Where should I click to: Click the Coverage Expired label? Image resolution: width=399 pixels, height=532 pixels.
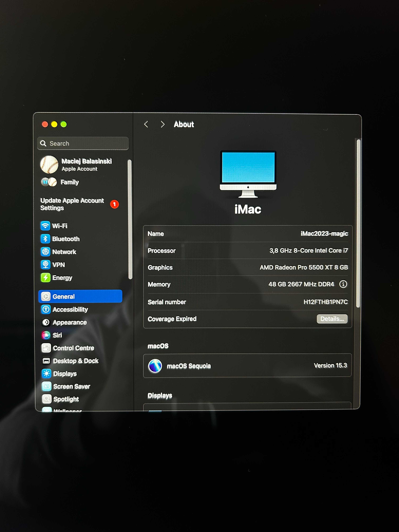[172, 319]
